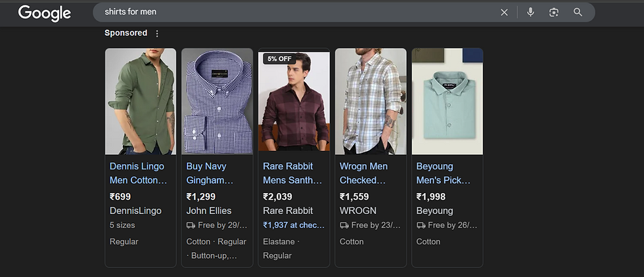
Task: Click the '5% OFF' badge
Action: (x=279, y=58)
